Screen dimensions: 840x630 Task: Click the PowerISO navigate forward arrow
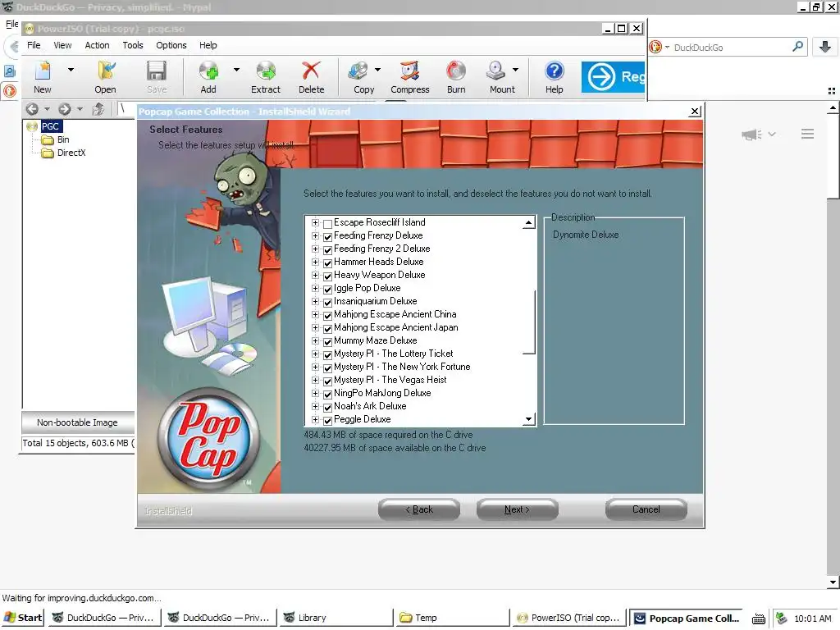point(64,109)
